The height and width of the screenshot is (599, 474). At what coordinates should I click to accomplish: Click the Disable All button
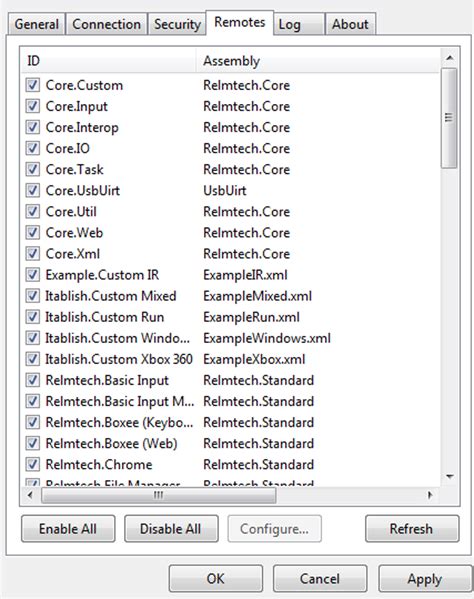point(171,529)
